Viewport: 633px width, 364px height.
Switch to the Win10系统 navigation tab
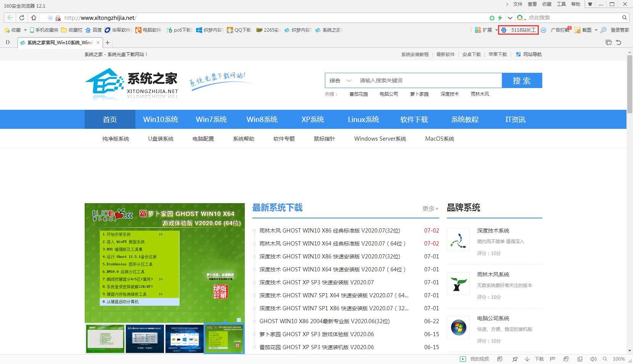161,119
